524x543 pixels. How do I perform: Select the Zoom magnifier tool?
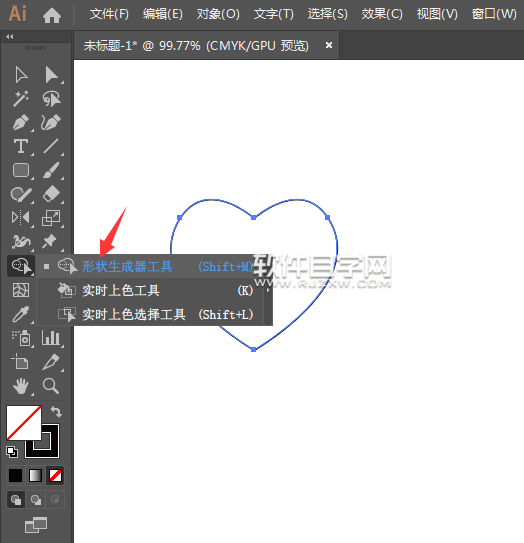pos(51,386)
